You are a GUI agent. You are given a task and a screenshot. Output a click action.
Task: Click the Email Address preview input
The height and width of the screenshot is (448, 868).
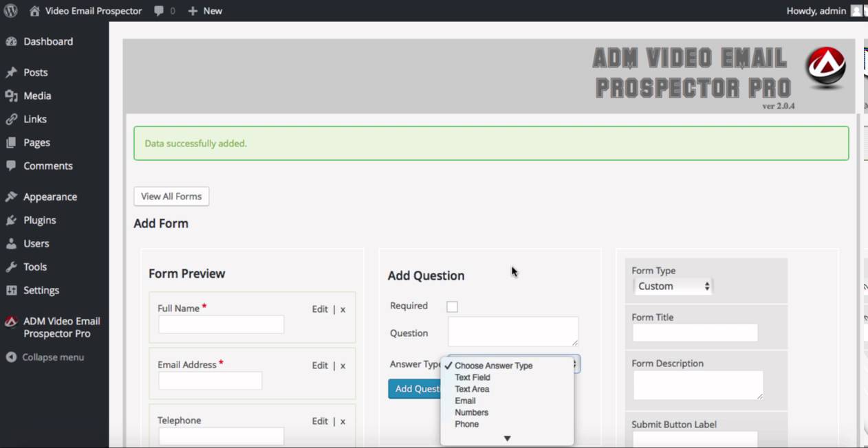(210, 381)
